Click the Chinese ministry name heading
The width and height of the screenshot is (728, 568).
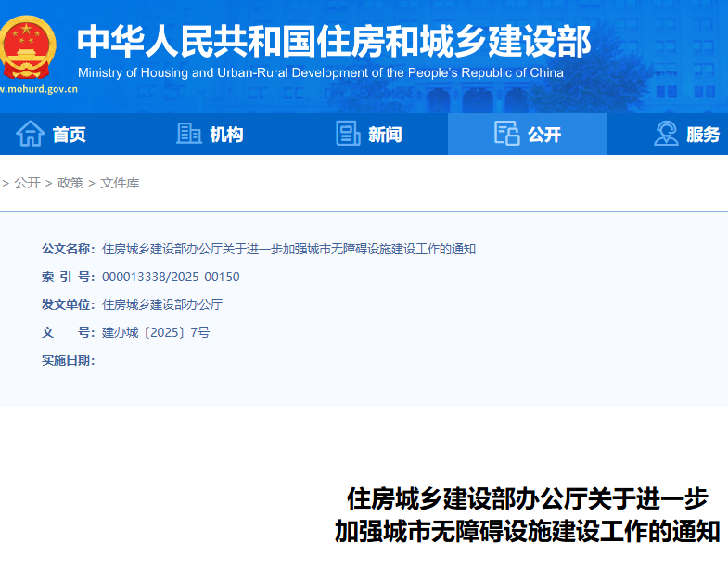(334, 42)
